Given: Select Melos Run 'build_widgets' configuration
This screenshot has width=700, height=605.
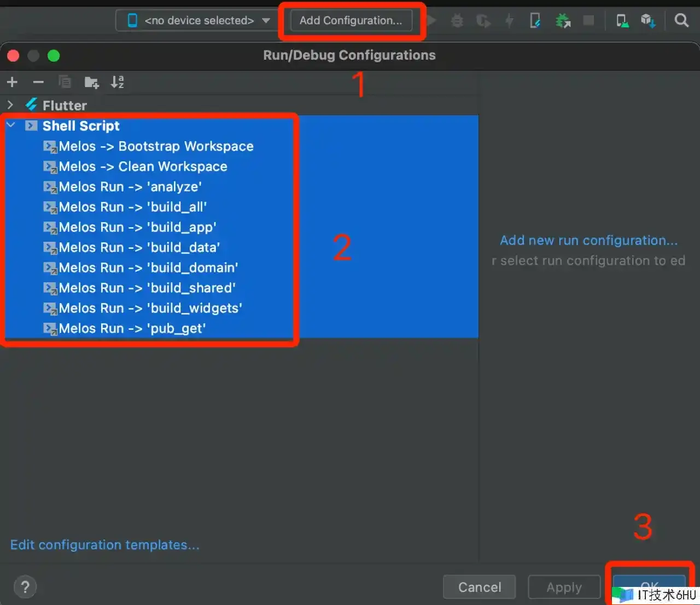Looking at the screenshot, I should click(150, 308).
